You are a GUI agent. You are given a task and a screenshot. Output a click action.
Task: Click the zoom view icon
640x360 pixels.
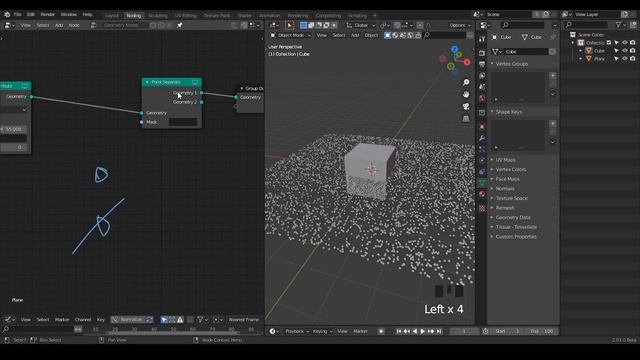tap(466, 82)
